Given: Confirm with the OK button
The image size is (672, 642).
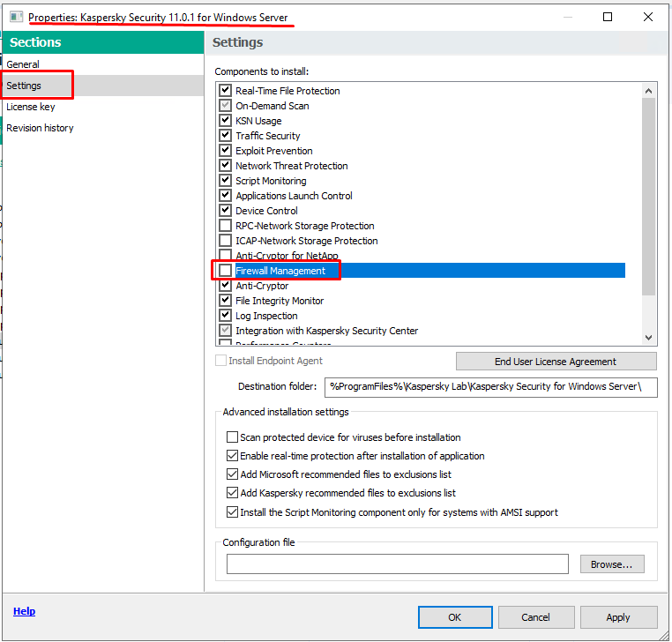Looking at the screenshot, I should tap(455, 617).
